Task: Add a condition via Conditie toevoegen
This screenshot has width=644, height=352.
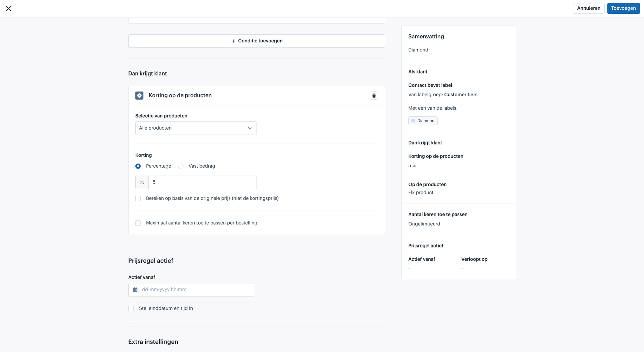Action: [257, 41]
